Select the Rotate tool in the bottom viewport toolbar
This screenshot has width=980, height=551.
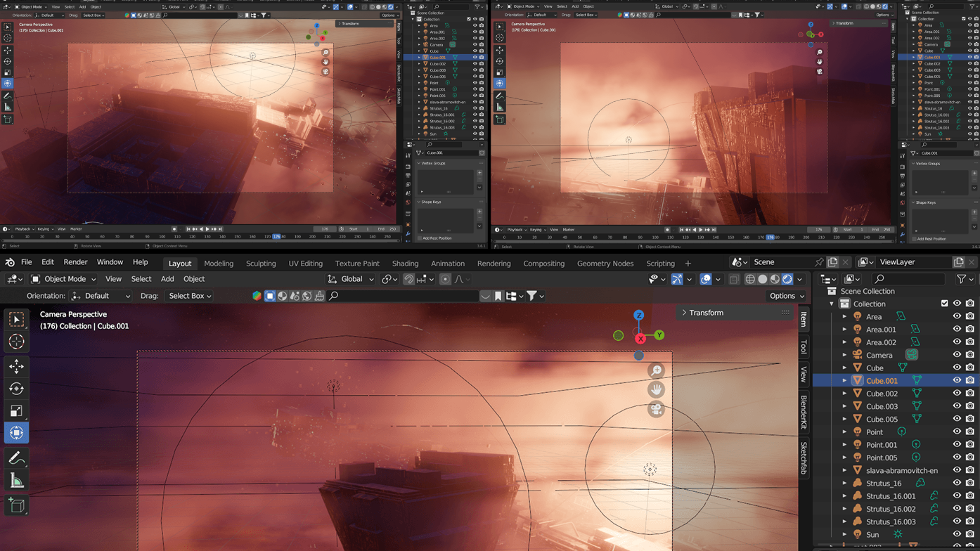pyautogui.click(x=17, y=389)
